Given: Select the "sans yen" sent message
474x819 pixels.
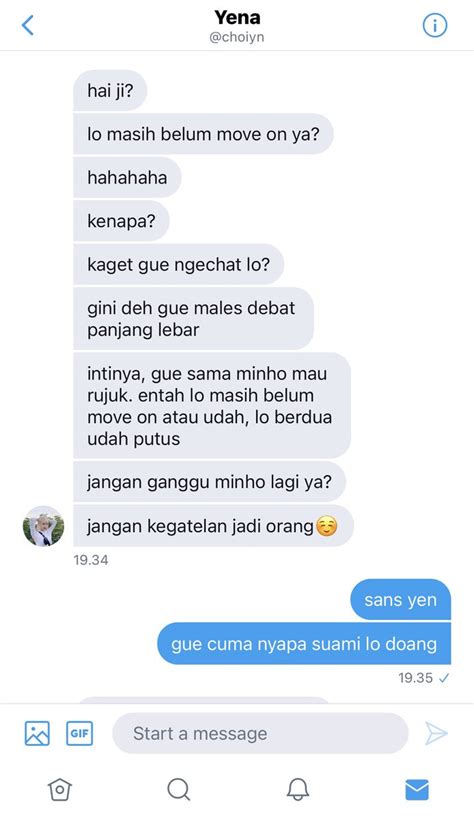Looking at the screenshot, I should (x=400, y=600).
